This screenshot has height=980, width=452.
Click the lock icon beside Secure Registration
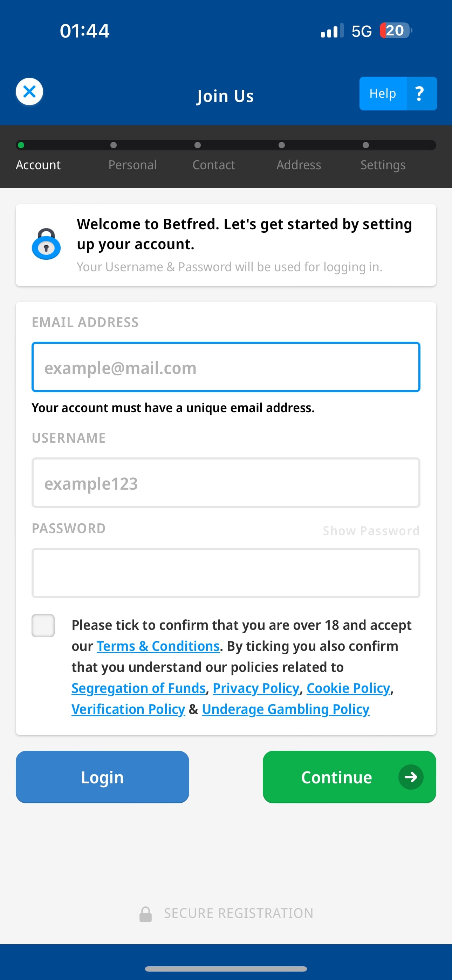(146, 913)
